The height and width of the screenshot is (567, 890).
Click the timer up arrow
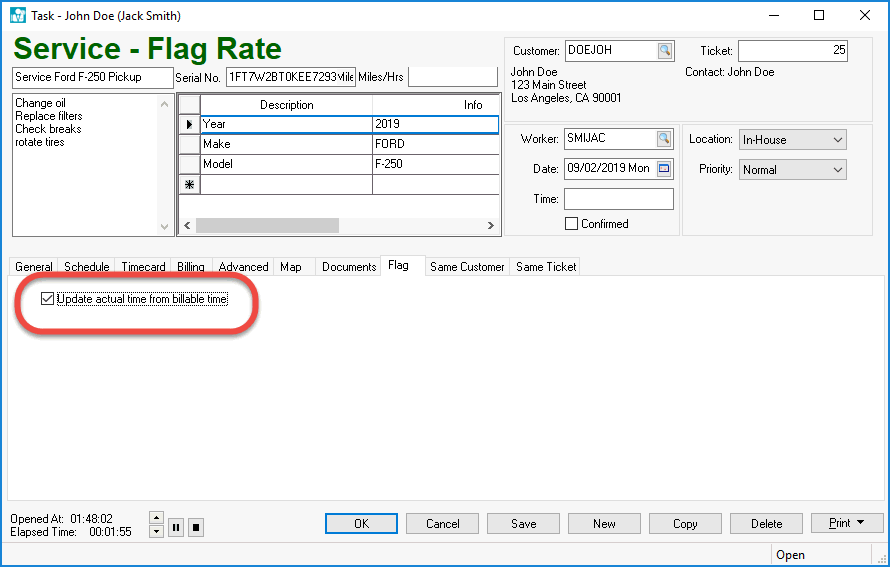155,517
